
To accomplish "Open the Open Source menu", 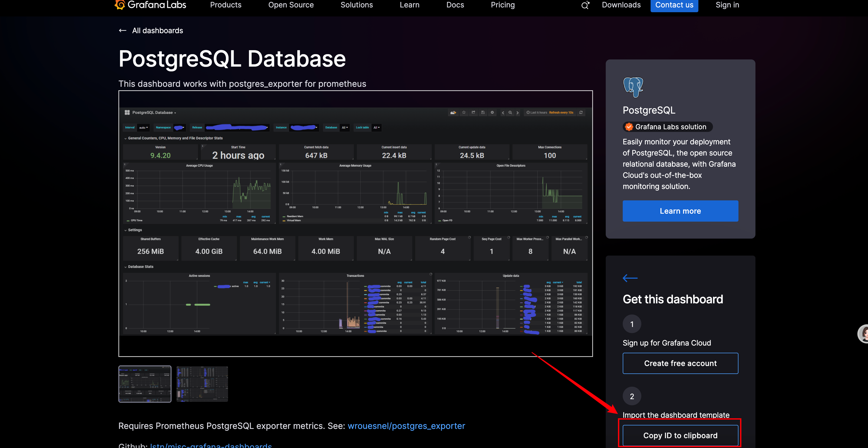I will [x=291, y=5].
